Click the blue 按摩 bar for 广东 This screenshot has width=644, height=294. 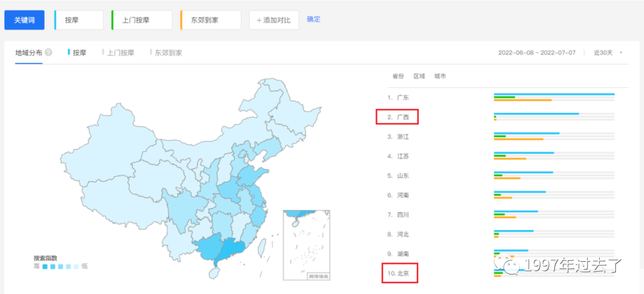click(554, 94)
